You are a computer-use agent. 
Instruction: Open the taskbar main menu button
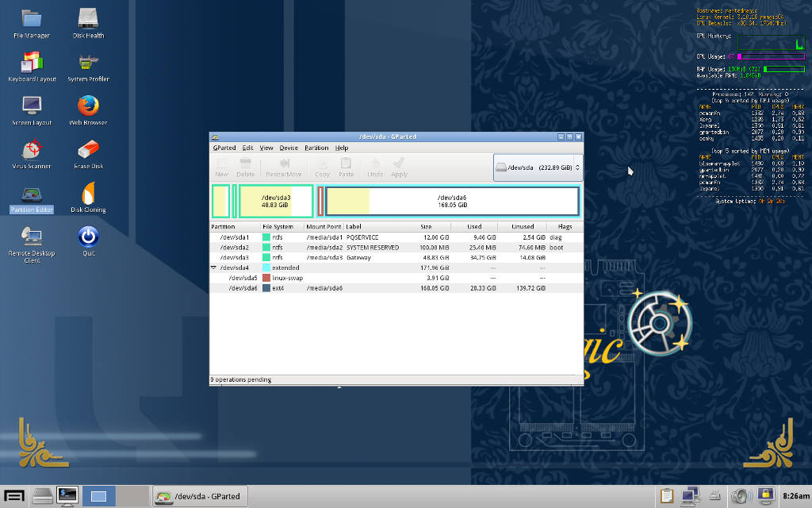click(x=13, y=496)
